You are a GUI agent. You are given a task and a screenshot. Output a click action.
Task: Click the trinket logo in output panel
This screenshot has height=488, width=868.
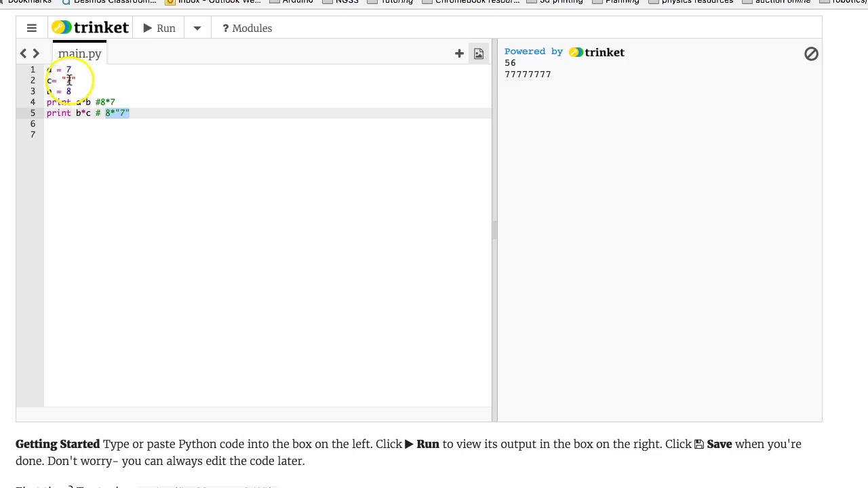tap(597, 52)
